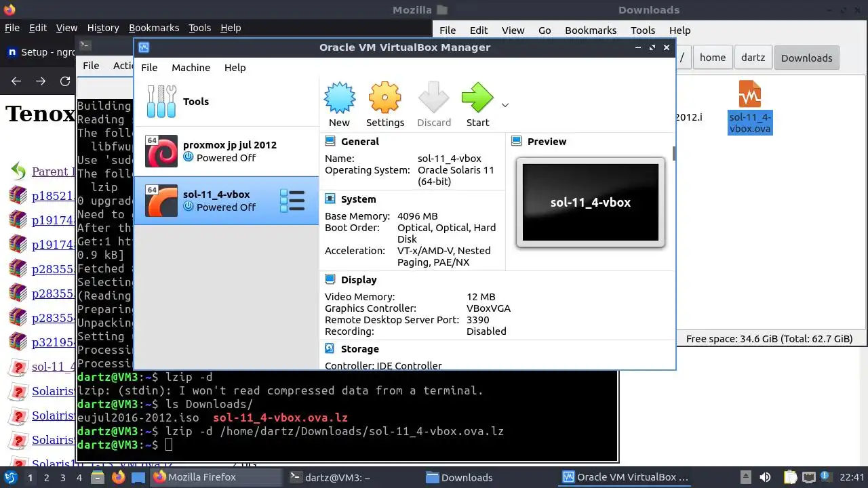Image resolution: width=868 pixels, height=488 pixels.
Task: Click the System section header icon
Action: click(330, 199)
